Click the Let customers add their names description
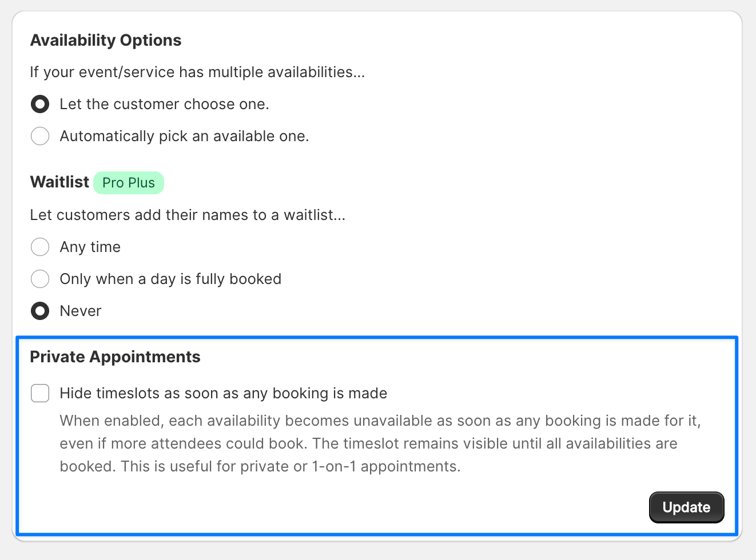The height and width of the screenshot is (560, 756). tap(188, 215)
